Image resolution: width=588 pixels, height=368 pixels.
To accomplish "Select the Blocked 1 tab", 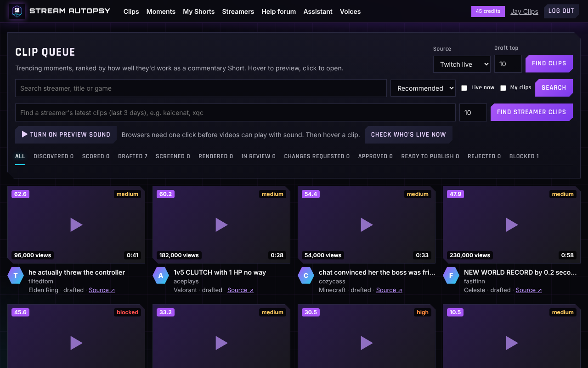I will pyautogui.click(x=524, y=156).
